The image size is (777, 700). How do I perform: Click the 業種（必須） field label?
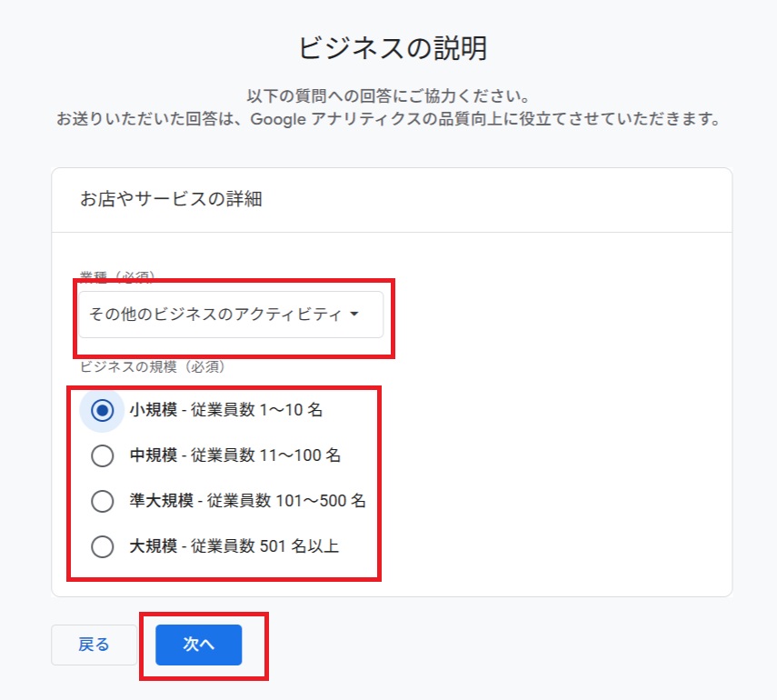pos(118,276)
